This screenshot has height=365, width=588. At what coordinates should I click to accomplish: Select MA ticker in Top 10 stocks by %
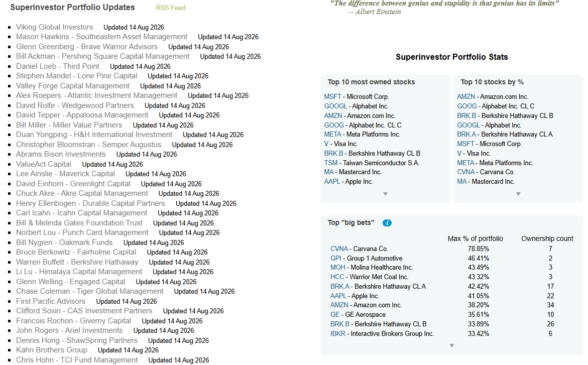pyautogui.click(x=462, y=182)
